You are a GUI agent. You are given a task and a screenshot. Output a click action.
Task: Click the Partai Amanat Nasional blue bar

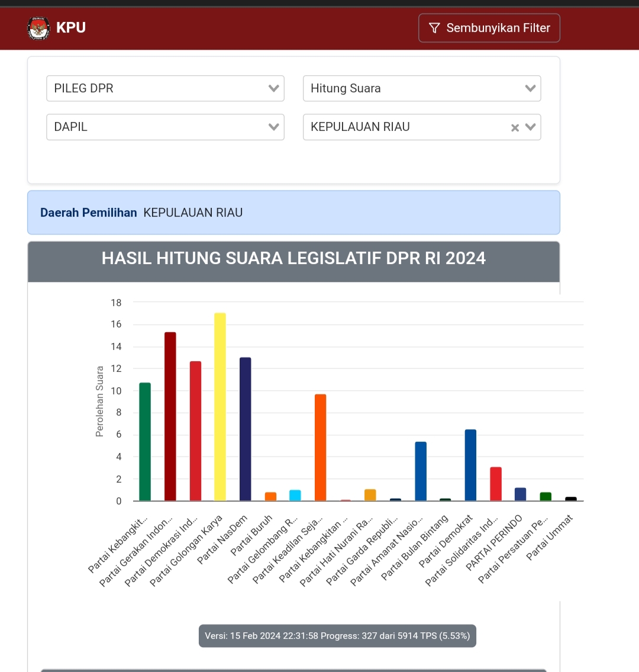(421, 471)
